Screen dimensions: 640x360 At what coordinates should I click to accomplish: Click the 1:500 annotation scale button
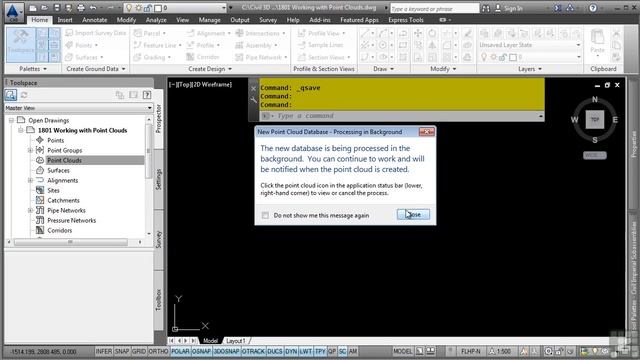[x=500, y=351]
